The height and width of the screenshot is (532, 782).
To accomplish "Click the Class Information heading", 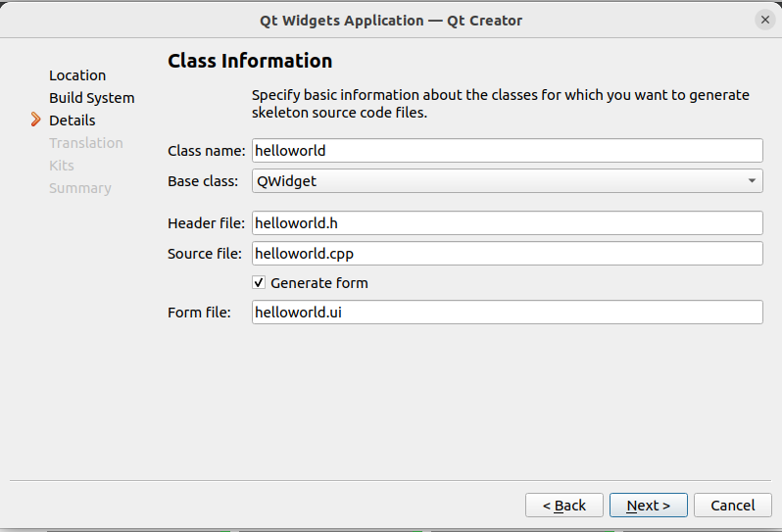I will (x=250, y=61).
